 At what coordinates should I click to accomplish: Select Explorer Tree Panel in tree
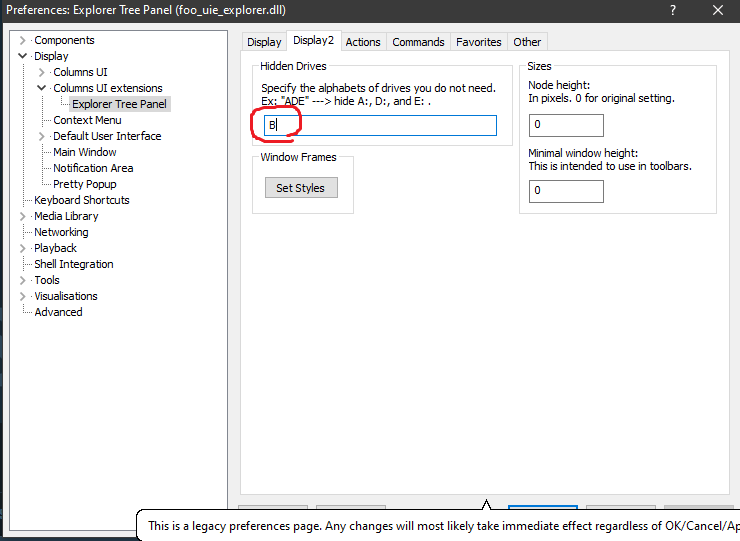(119, 104)
